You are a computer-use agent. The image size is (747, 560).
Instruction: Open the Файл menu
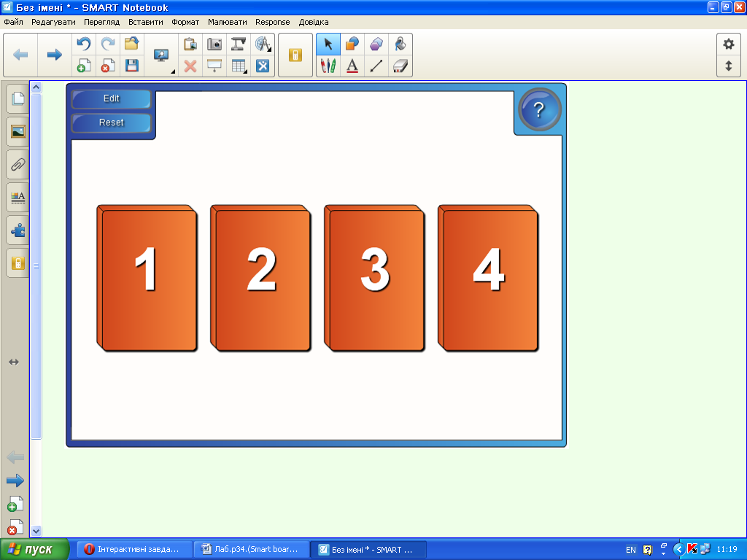point(13,22)
